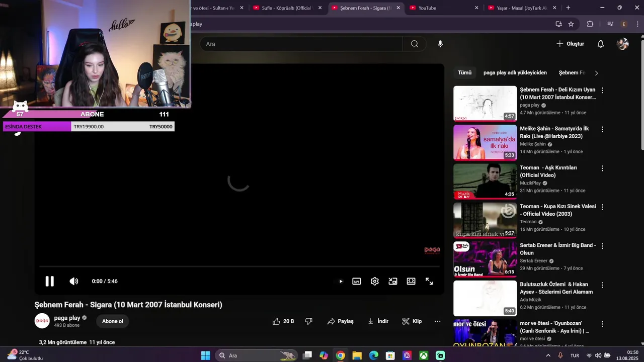Open options for the Aşk Kırıntıları video
This screenshot has width=644, height=362.
click(x=602, y=168)
